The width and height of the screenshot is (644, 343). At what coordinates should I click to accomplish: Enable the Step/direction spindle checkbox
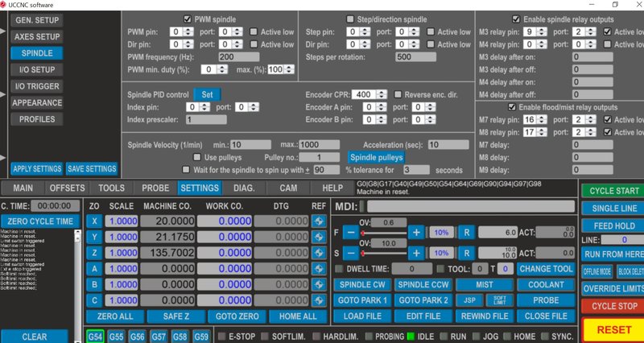pos(350,19)
